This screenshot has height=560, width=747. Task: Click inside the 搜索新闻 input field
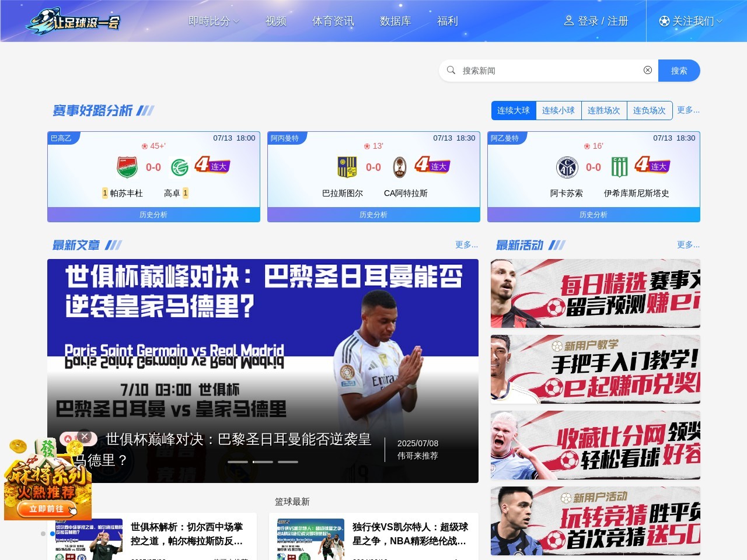pyautogui.click(x=525, y=70)
